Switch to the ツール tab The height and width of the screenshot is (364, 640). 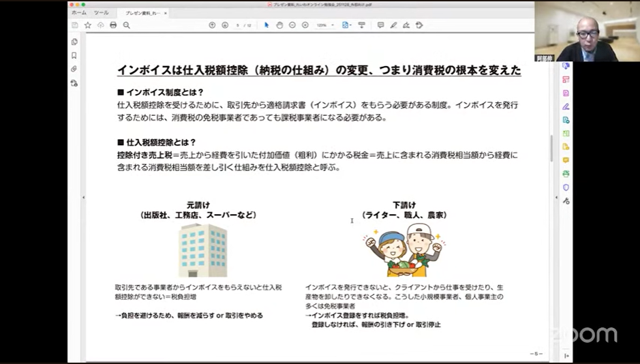(x=102, y=13)
